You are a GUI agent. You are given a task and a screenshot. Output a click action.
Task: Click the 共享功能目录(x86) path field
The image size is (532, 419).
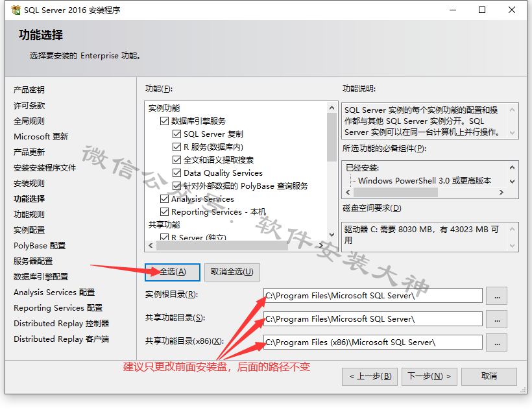373,342
